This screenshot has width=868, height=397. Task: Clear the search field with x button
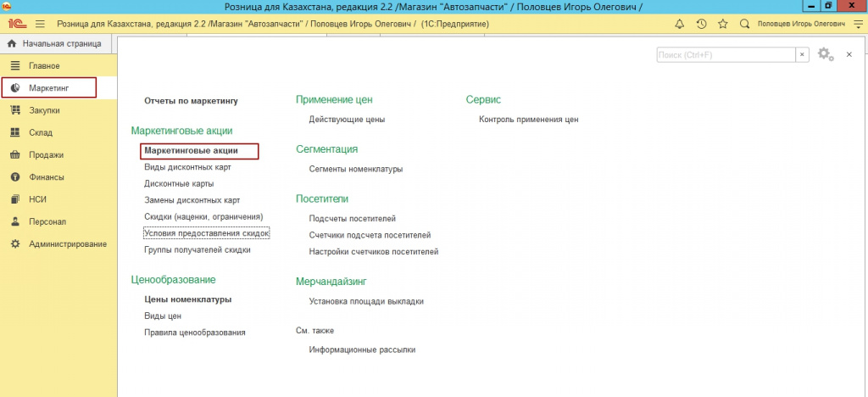[x=802, y=54]
